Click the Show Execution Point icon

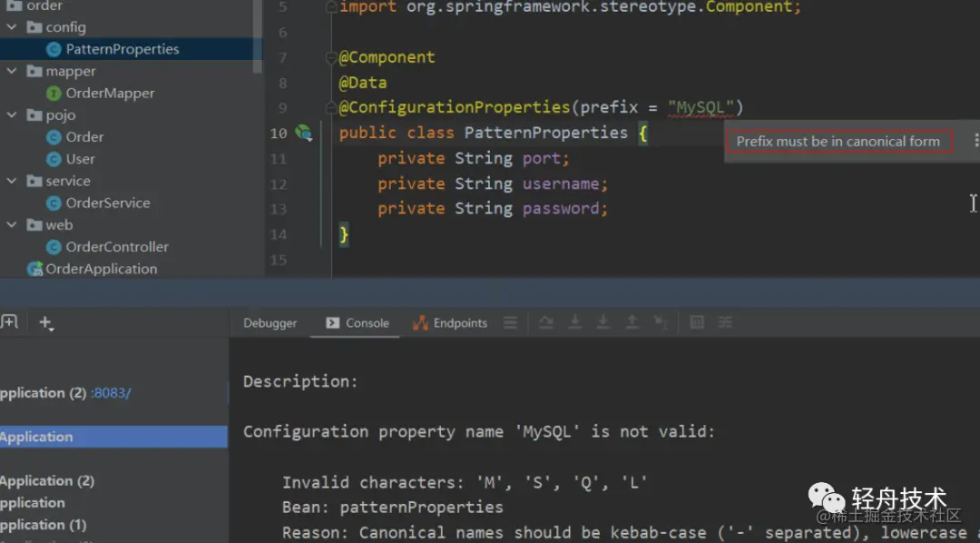point(511,322)
